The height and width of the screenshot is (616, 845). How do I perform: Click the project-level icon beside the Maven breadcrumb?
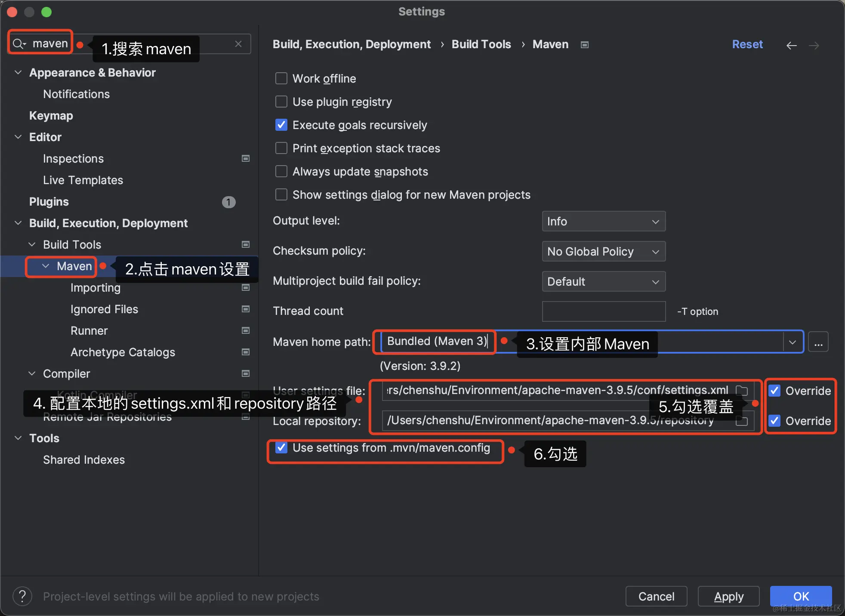coord(584,45)
